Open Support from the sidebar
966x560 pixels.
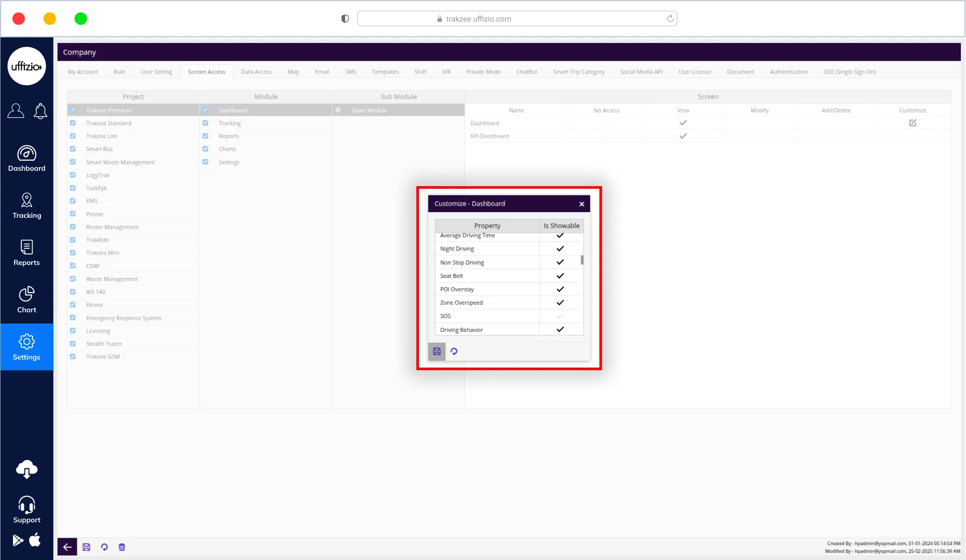tap(26, 510)
